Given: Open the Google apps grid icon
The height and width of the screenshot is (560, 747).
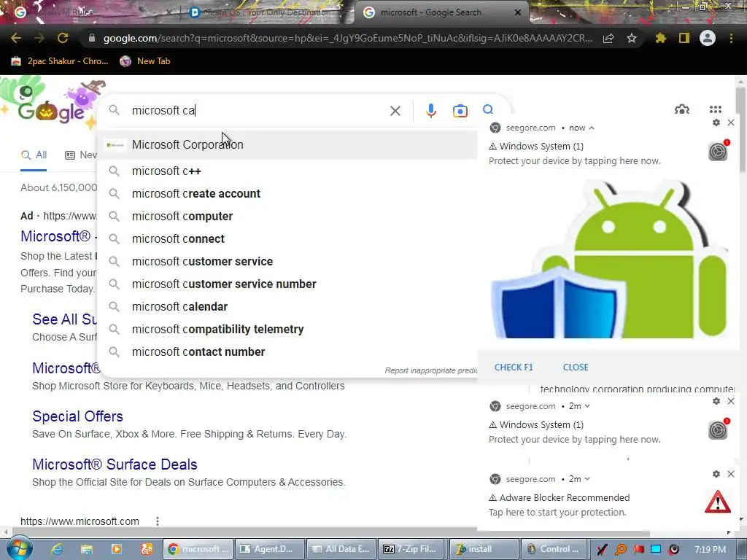Looking at the screenshot, I should (x=715, y=109).
